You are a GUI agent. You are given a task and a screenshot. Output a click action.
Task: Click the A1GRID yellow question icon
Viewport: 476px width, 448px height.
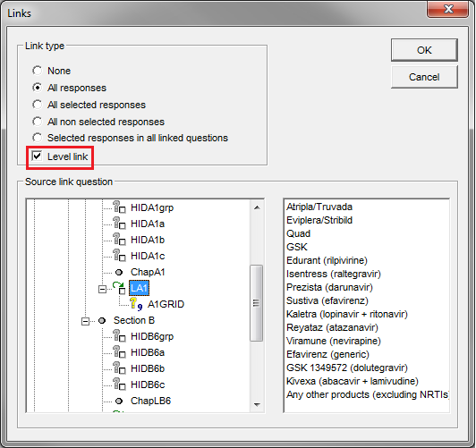(x=136, y=304)
